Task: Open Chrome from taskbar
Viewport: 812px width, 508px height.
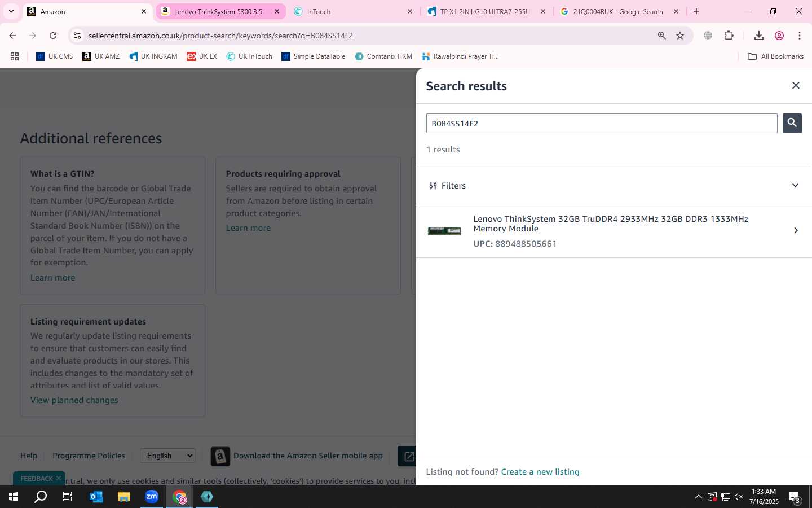Action: point(179,497)
